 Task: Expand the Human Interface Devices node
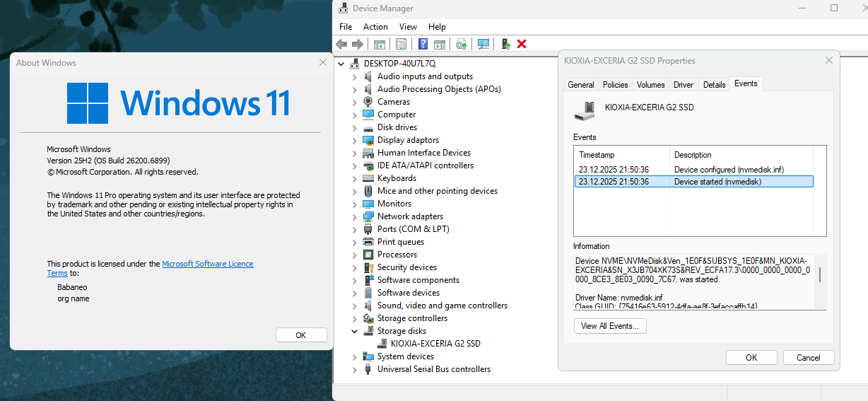(x=355, y=153)
